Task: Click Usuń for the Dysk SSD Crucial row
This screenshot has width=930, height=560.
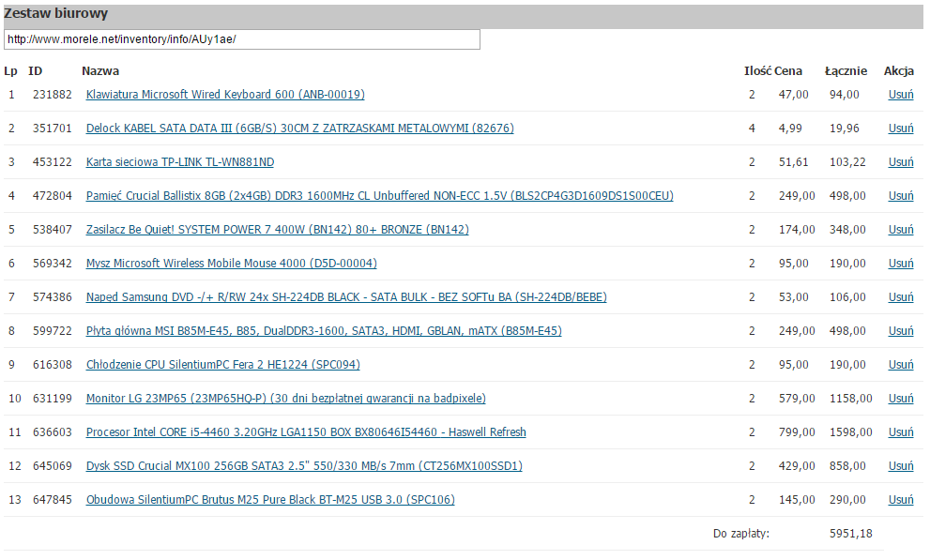Action: click(900, 466)
